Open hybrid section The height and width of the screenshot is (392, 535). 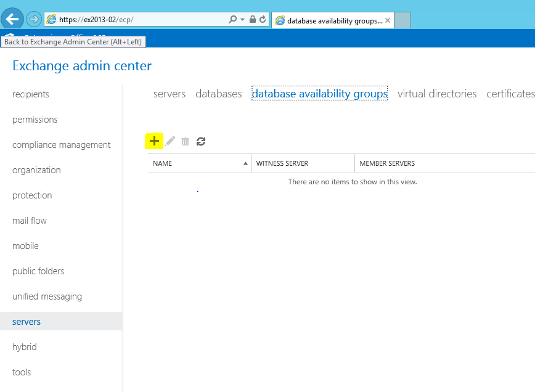point(25,346)
